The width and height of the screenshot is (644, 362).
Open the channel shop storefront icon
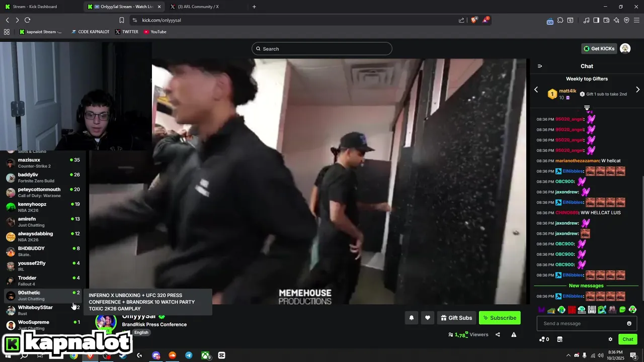559,339
